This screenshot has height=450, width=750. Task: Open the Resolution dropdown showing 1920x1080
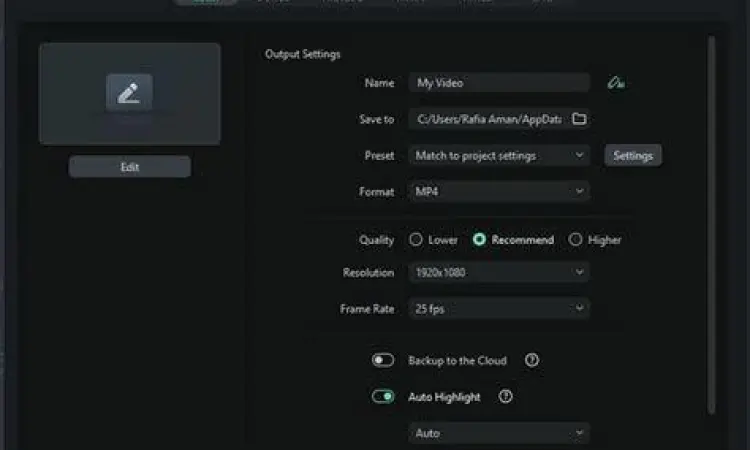coord(498,272)
